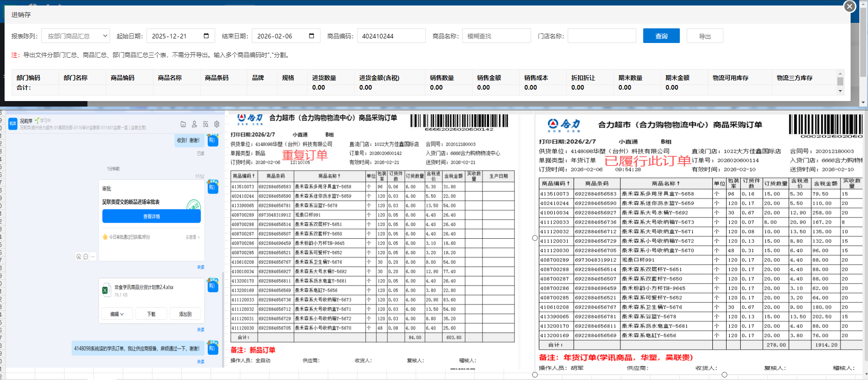This screenshot has width=868, height=380.
Task: Open calendar picker for 起始日期
Action: (206, 36)
